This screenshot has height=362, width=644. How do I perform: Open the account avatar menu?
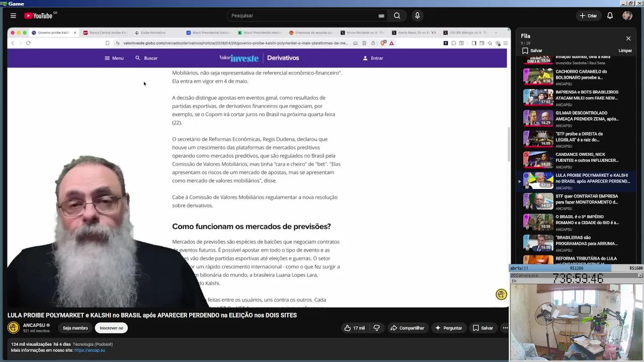pyautogui.click(x=627, y=16)
